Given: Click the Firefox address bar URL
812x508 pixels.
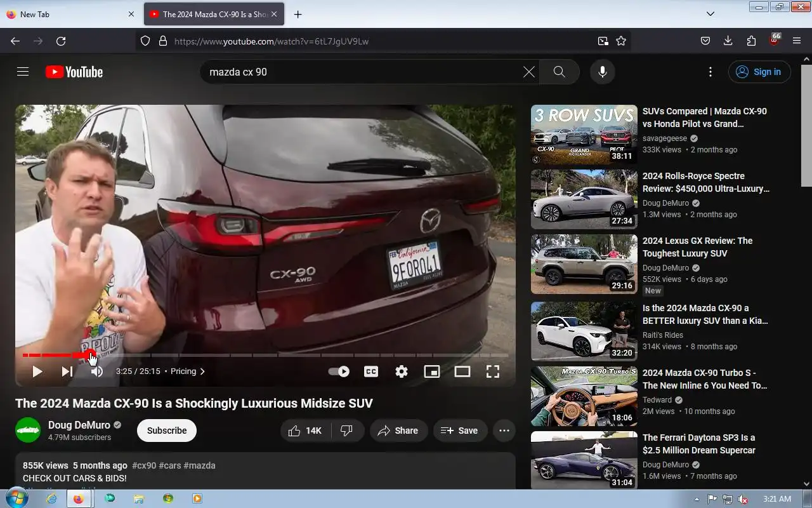Looking at the screenshot, I should click(272, 41).
